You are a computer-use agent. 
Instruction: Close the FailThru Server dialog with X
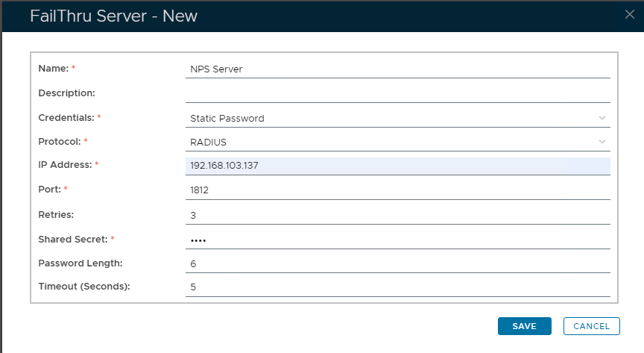(x=630, y=14)
